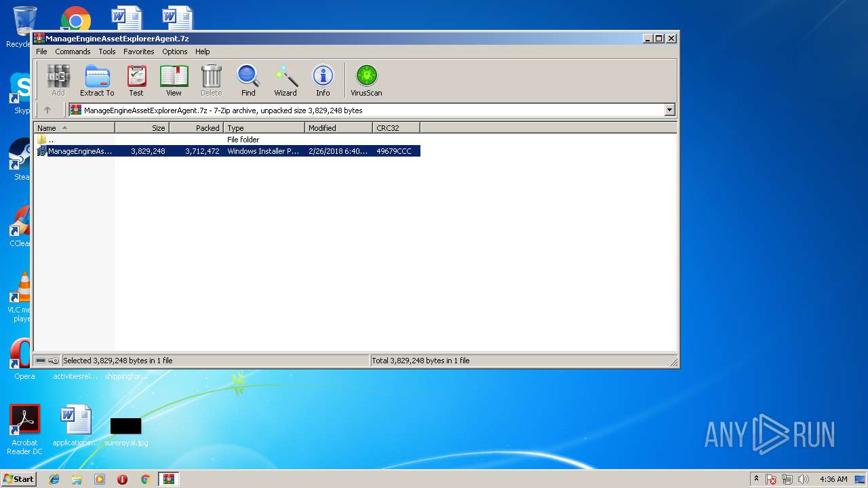Image resolution: width=868 pixels, height=488 pixels.
Task: Select the parent folder '..' row
Action: [227, 140]
